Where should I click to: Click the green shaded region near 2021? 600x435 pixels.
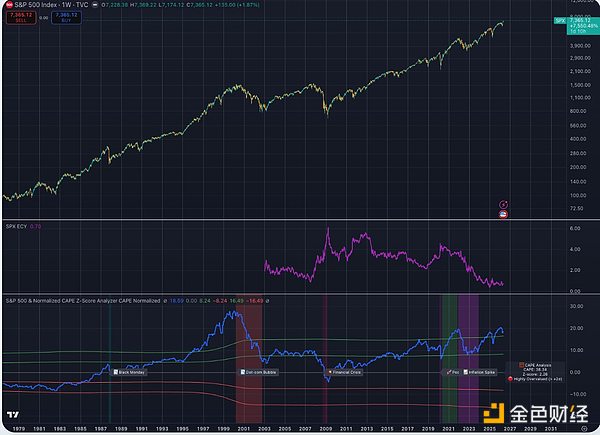[450, 360]
